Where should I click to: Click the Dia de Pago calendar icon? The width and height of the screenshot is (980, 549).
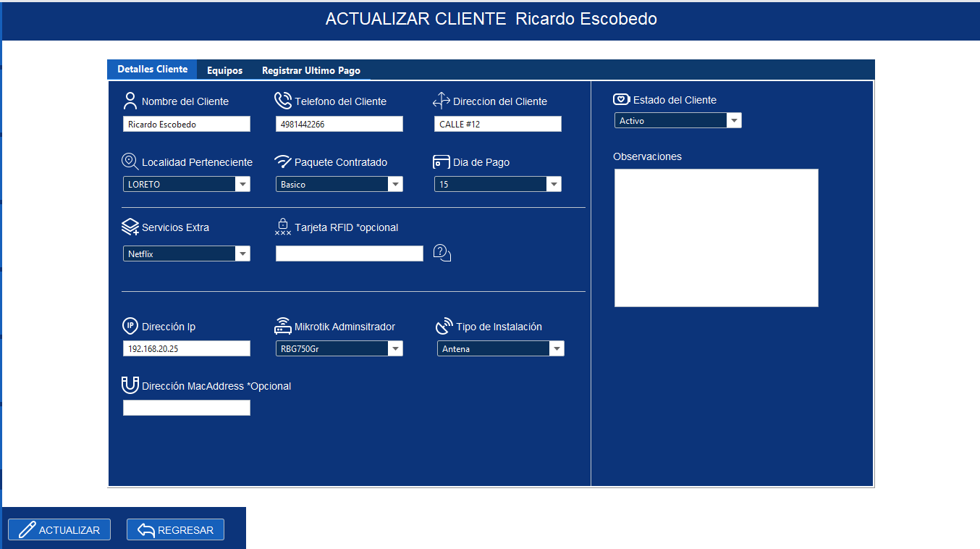(441, 161)
